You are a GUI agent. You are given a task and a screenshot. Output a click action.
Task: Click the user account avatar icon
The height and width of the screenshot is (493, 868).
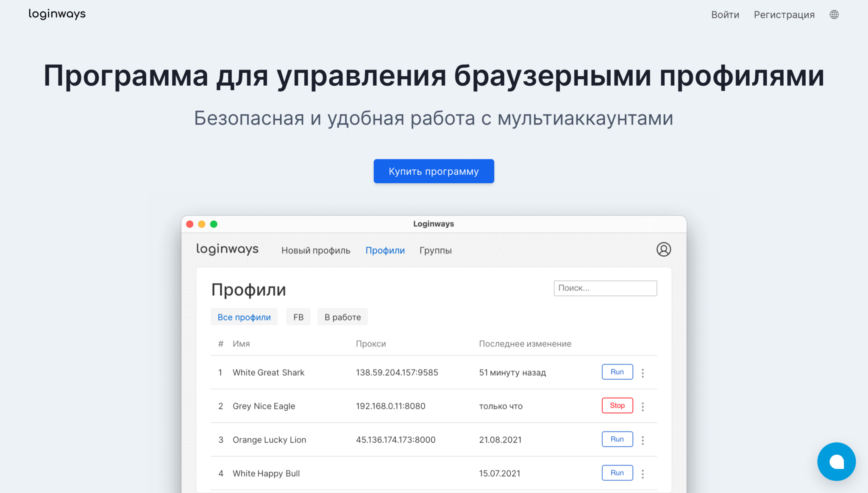coord(663,249)
